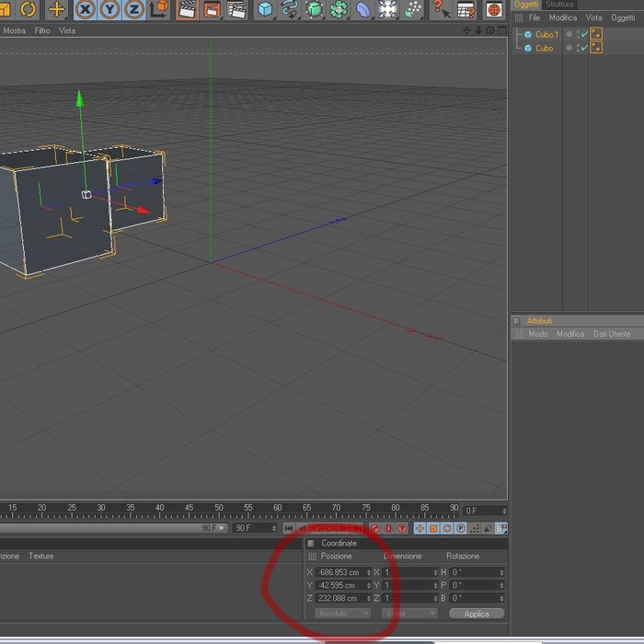Click the position X input field
The width and height of the screenshot is (644, 644).
(343, 572)
